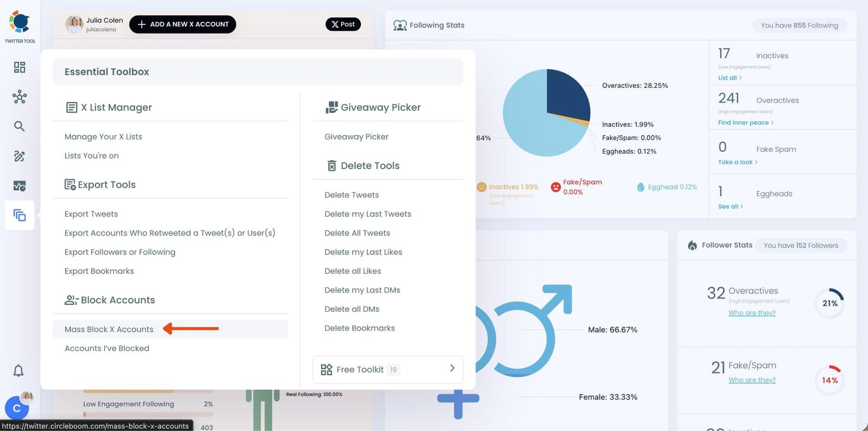Click the X List Manager icon
This screenshot has height=431, width=868.
72,107
